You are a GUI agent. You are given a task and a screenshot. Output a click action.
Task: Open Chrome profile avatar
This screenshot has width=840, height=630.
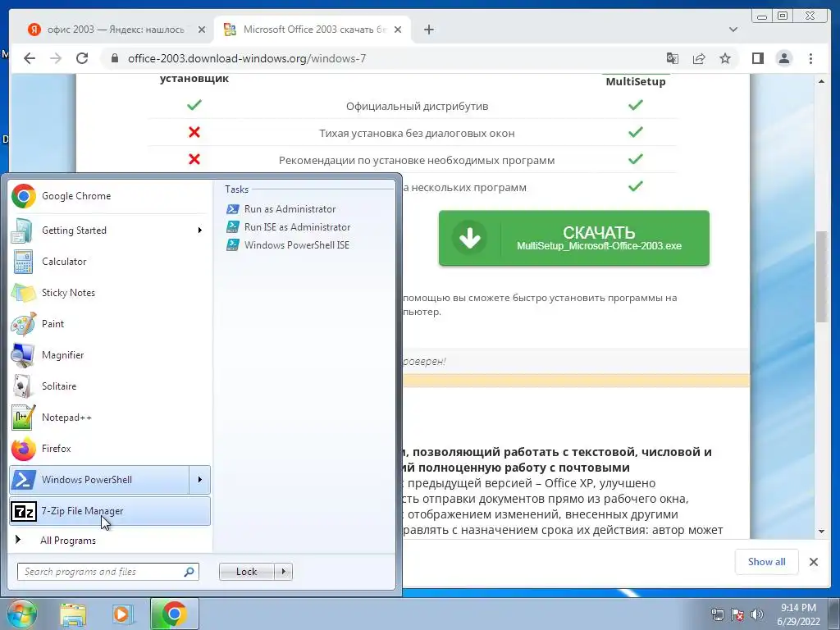[783, 58]
